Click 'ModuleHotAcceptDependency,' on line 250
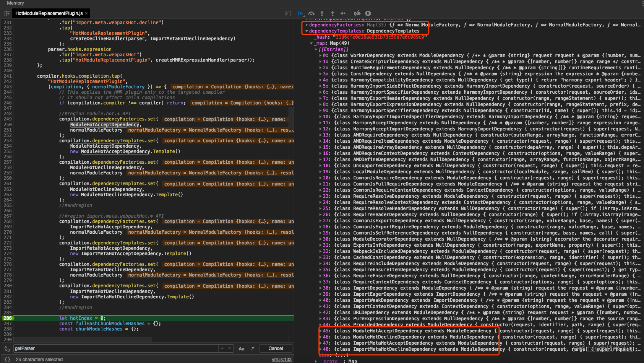644x363 pixels. (106, 125)
